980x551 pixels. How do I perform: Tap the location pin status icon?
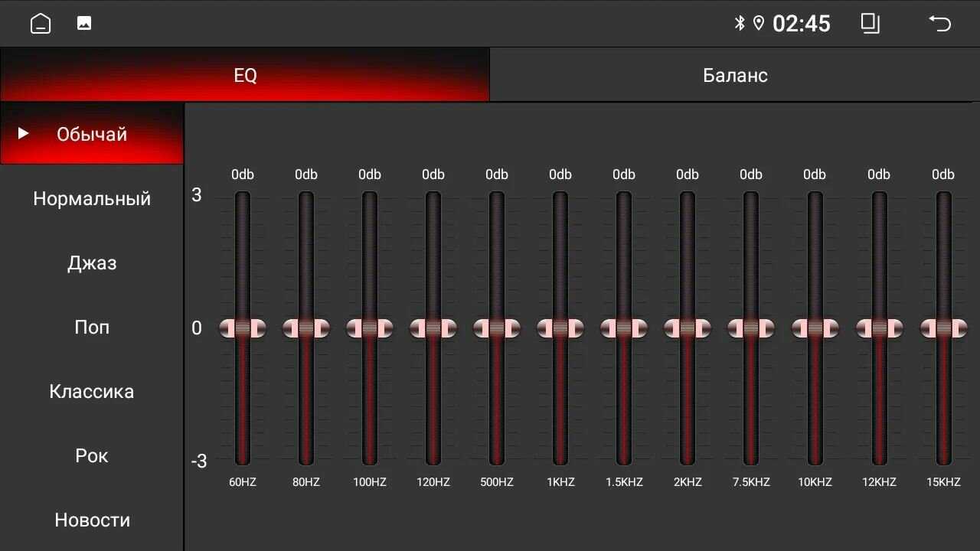(x=759, y=24)
